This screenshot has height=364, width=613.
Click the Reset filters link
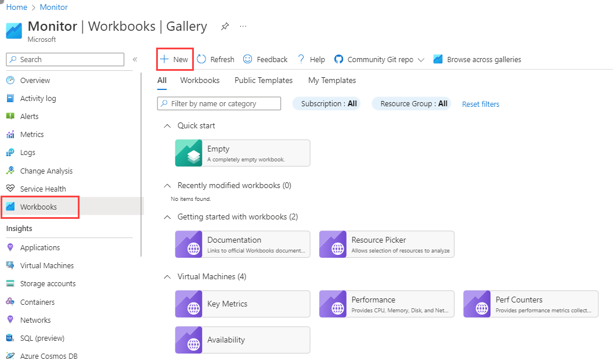click(x=481, y=104)
